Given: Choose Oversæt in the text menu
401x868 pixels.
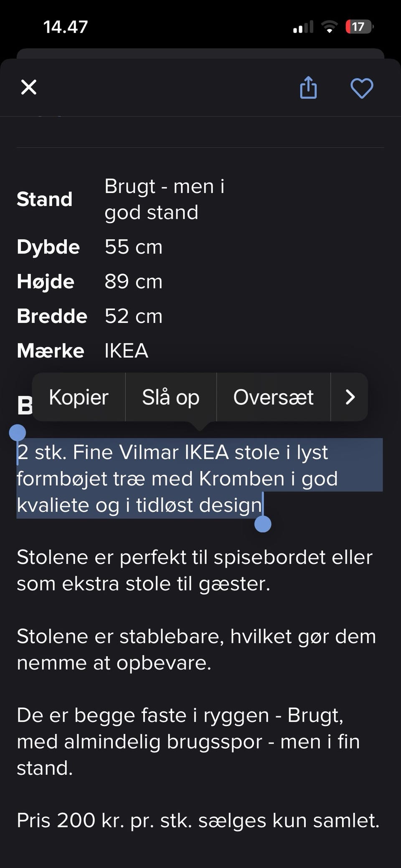Looking at the screenshot, I should click(x=273, y=397).
